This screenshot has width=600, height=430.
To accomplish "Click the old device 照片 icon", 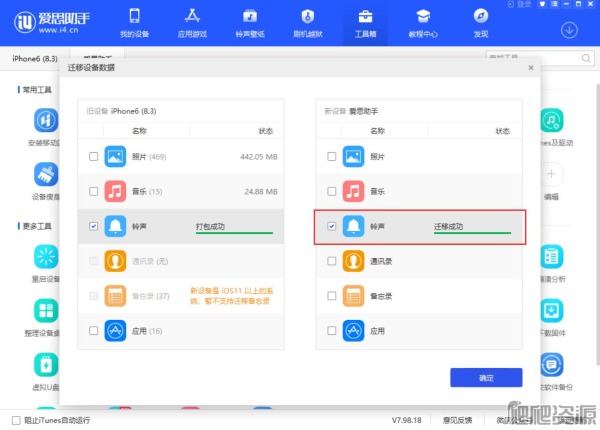I will tap(115, 156).
